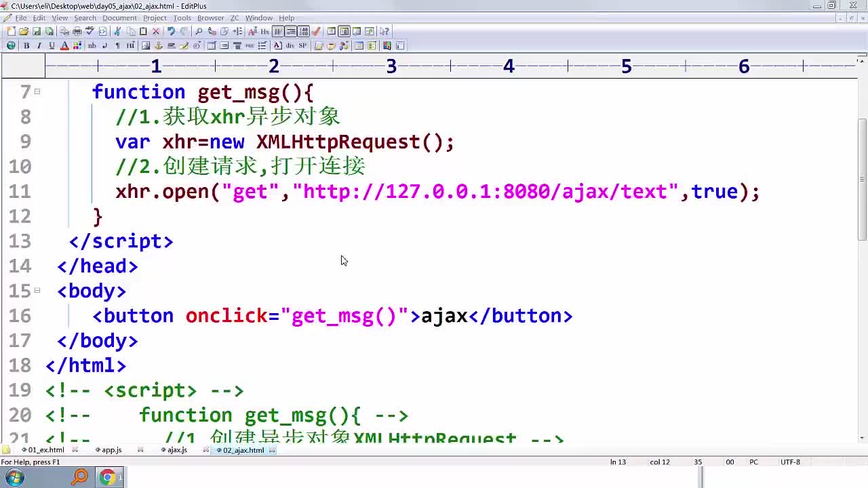Switch to the ajax.js tab
The height and width of the screenshot is (488, 868).
pyautogui.click(x=176, y=449)
